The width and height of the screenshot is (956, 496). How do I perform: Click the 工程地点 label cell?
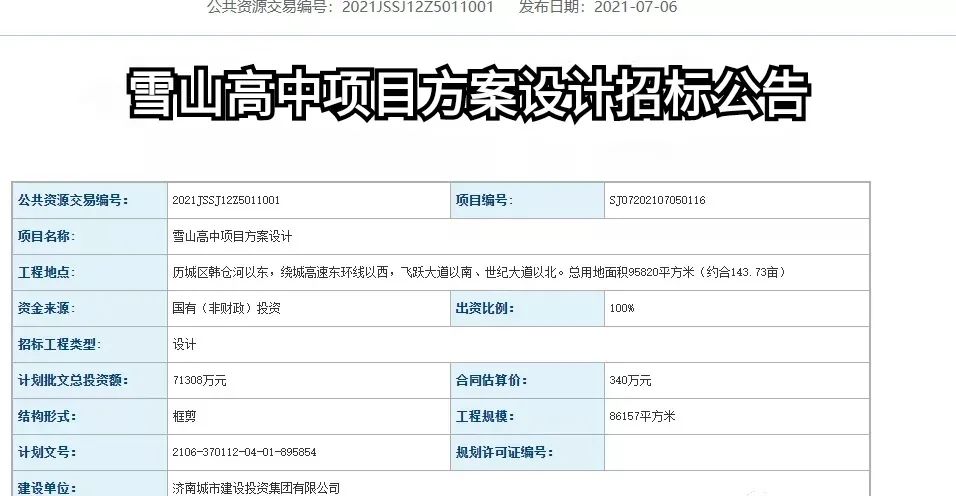pos(90,272)
